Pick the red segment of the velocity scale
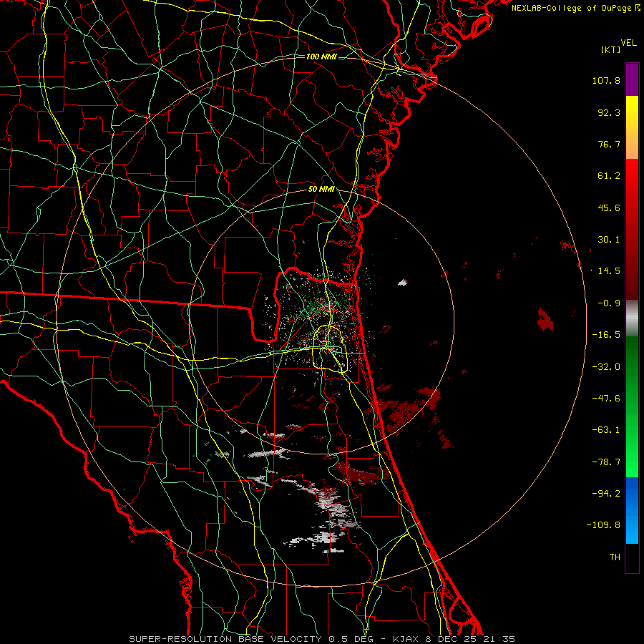The height and width of the screenshot is (644, 644). [632, 229]
